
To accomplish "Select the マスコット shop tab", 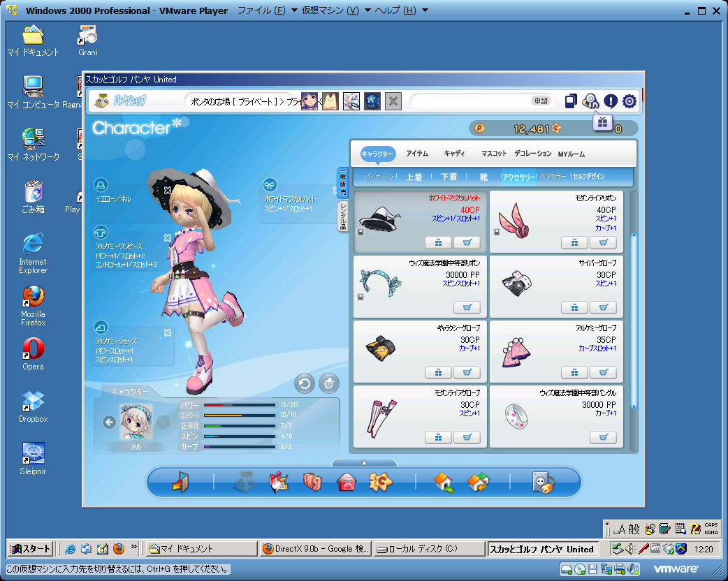I will [x=493, y=154].
